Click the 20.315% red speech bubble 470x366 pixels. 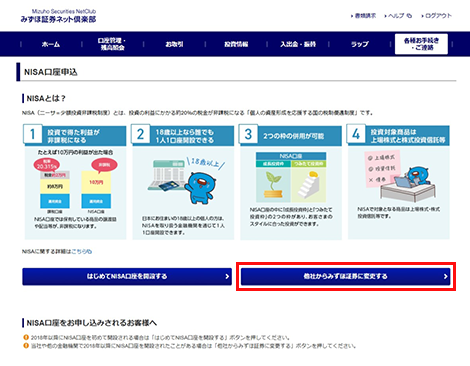47,165
